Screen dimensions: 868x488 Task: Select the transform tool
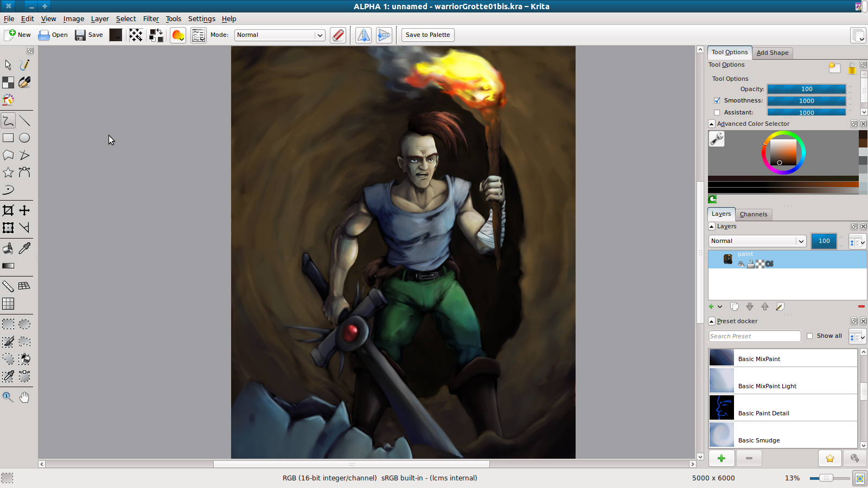click(8, 228)
